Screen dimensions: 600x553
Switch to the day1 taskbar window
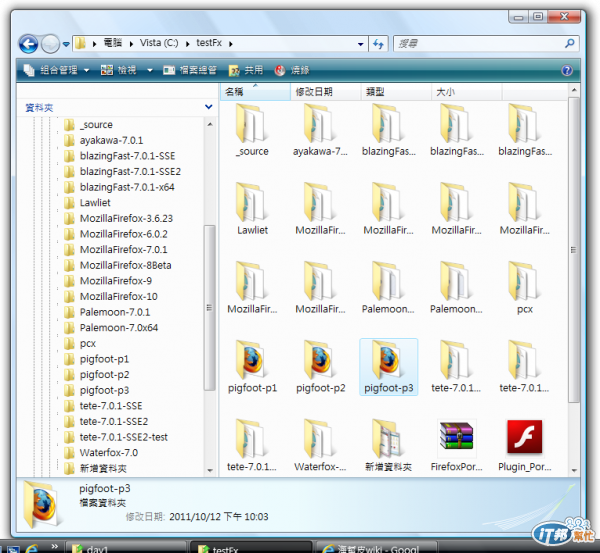pyautogui.click(x=126, y=548)
